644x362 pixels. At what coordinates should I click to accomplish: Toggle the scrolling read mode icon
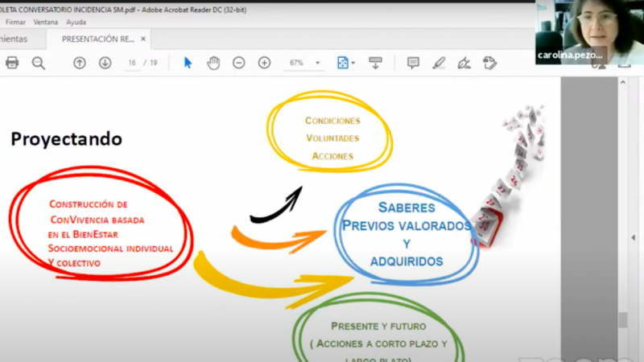(375, 63)
